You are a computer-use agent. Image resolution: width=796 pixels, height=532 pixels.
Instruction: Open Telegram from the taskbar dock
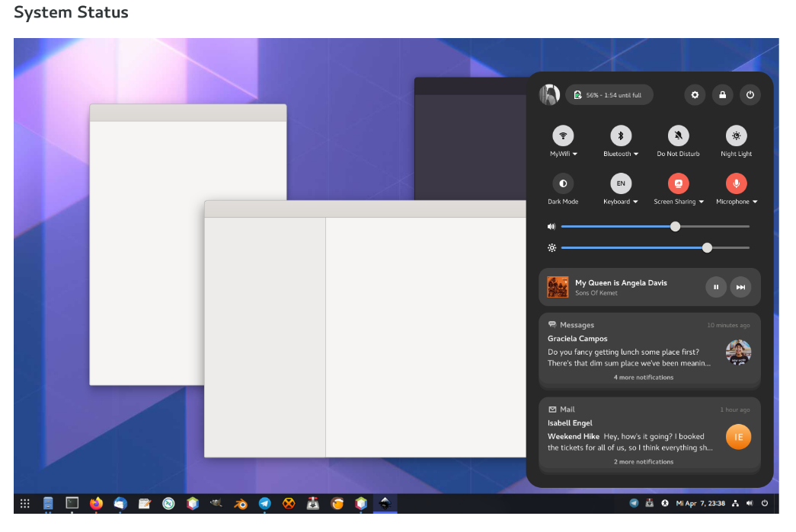(x=264, y=503)
